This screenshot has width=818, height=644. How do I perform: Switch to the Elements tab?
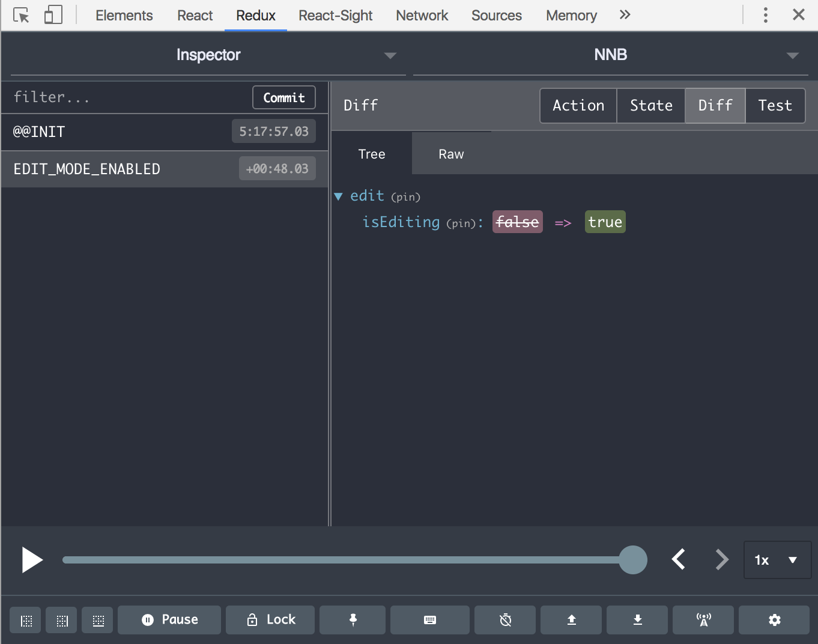(x=124, y=16)
